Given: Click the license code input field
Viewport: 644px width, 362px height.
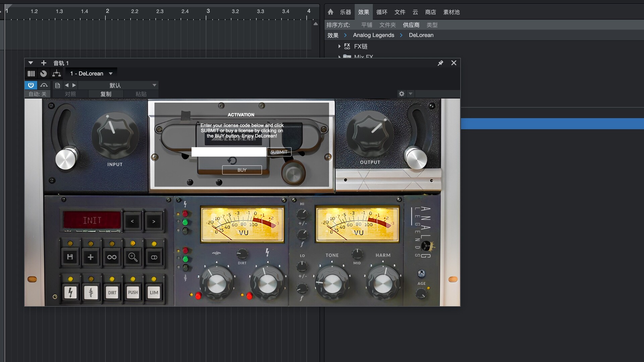Looking at the screenshot, I should point(229,152).
